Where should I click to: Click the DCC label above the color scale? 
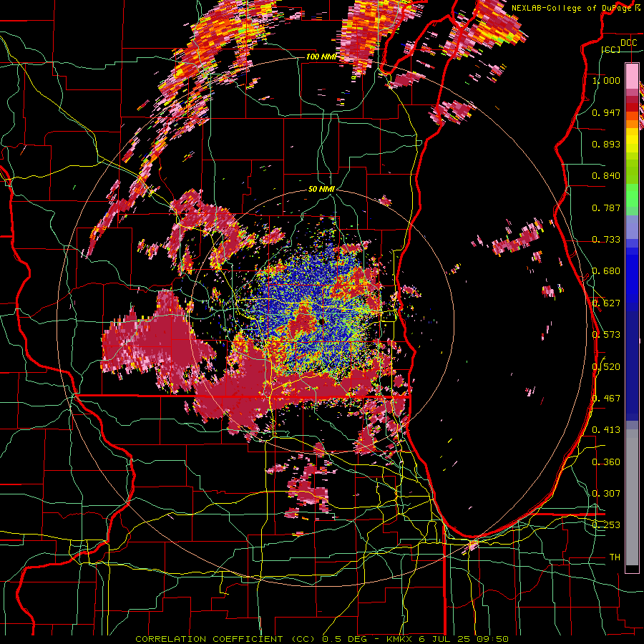coord(628,43)
